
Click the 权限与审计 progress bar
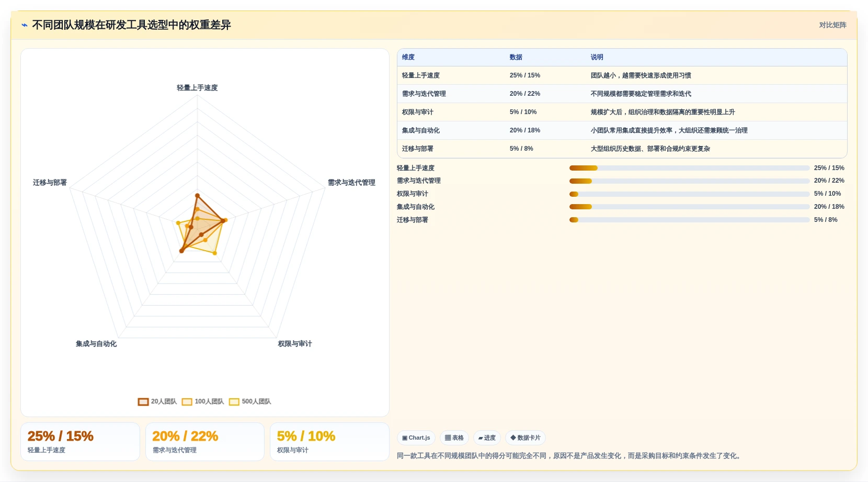[x=689, y=194]
